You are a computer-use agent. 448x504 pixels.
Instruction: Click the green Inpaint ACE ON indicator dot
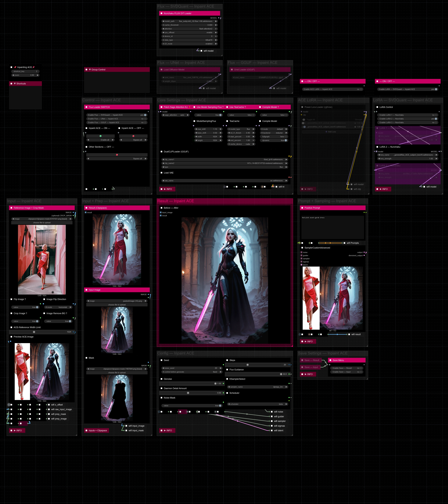[x=100, y=136]
